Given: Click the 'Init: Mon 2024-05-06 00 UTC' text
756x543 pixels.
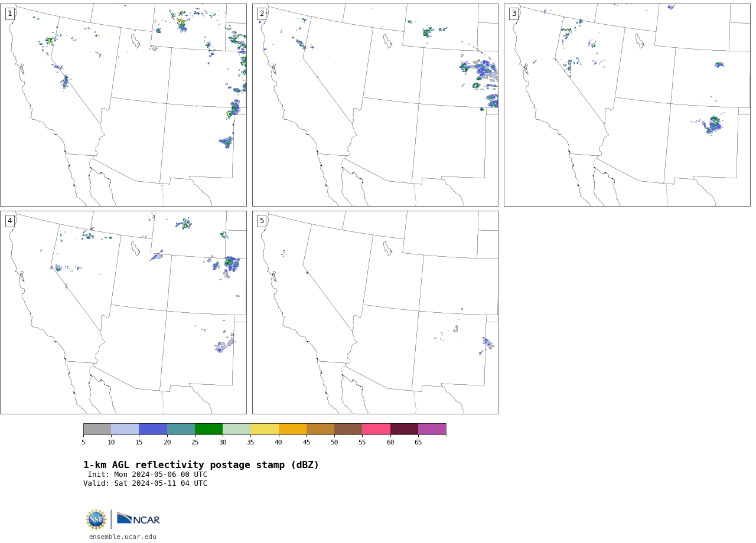Looking at the screenshot, I should click(148, 475).
